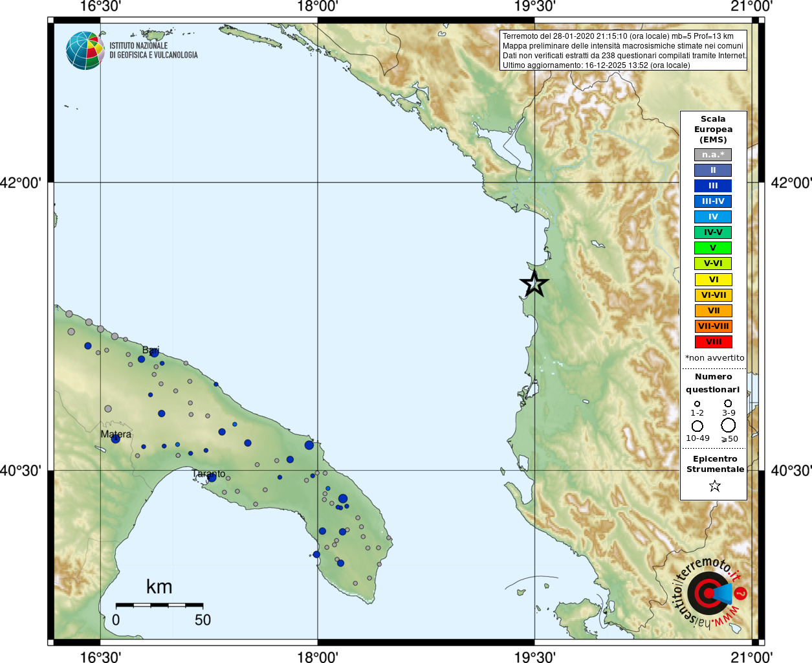Click the top 16°30' longitude label
Screen dimensions: 812x663
(100, 6)
